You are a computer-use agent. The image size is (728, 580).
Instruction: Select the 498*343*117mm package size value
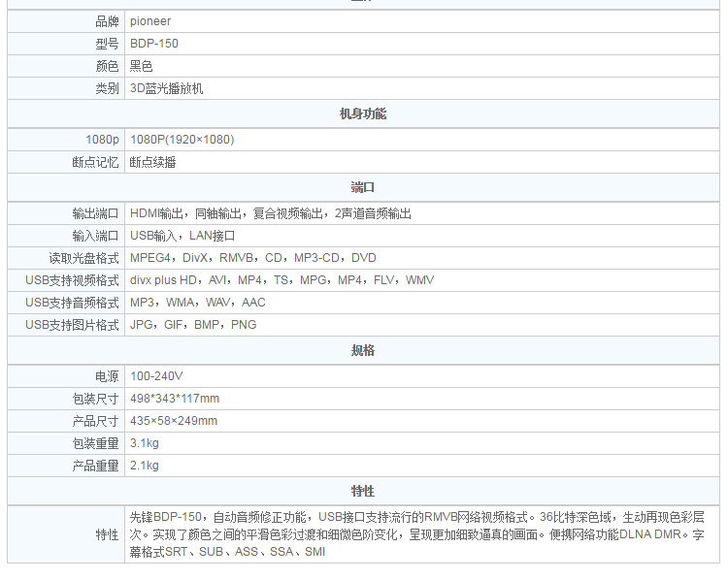174,399
